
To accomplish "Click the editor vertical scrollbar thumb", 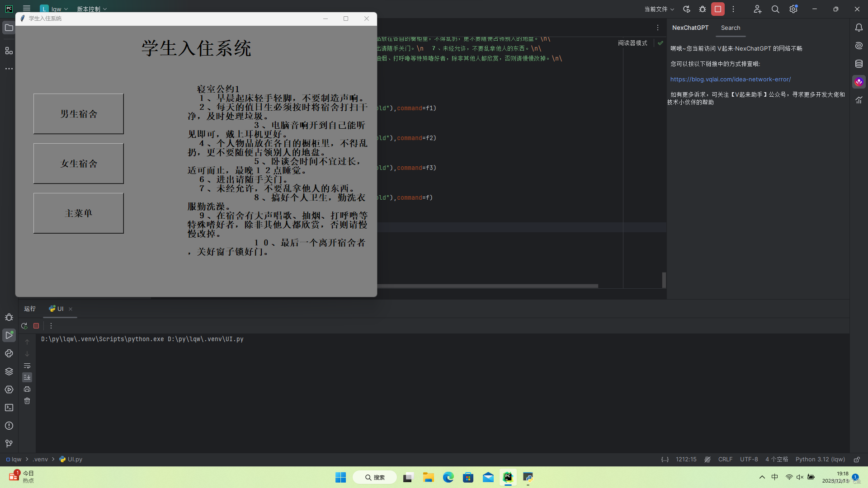I will 664,280.
